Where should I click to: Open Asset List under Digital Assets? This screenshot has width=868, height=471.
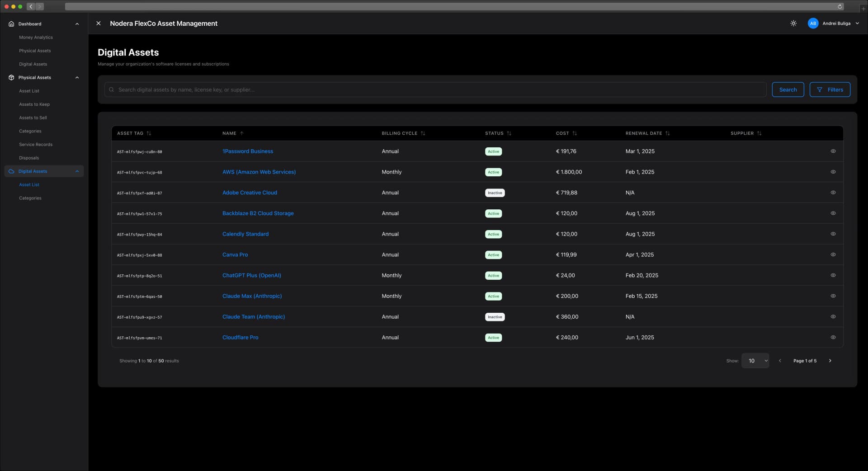[x=29, y=185]
